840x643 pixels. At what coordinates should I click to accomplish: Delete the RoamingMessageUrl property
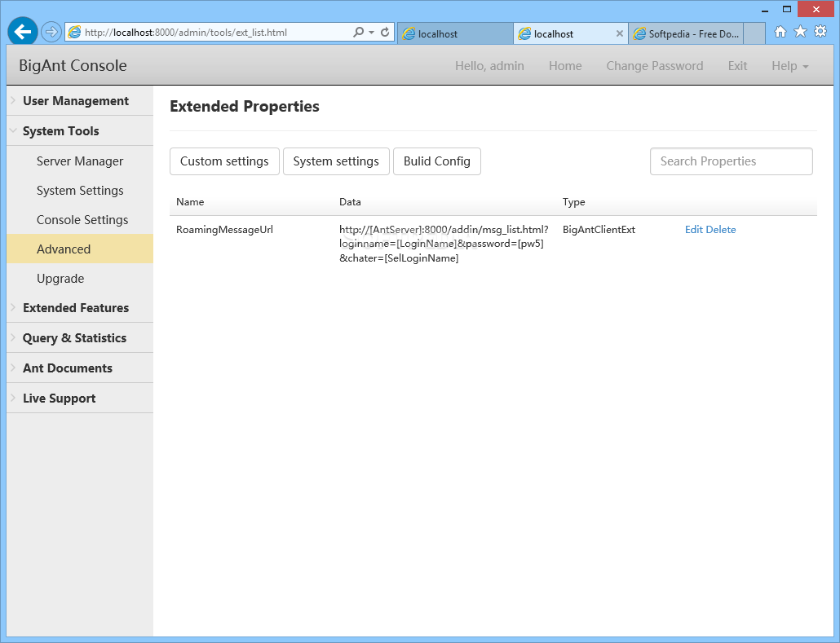click(721, 230)
